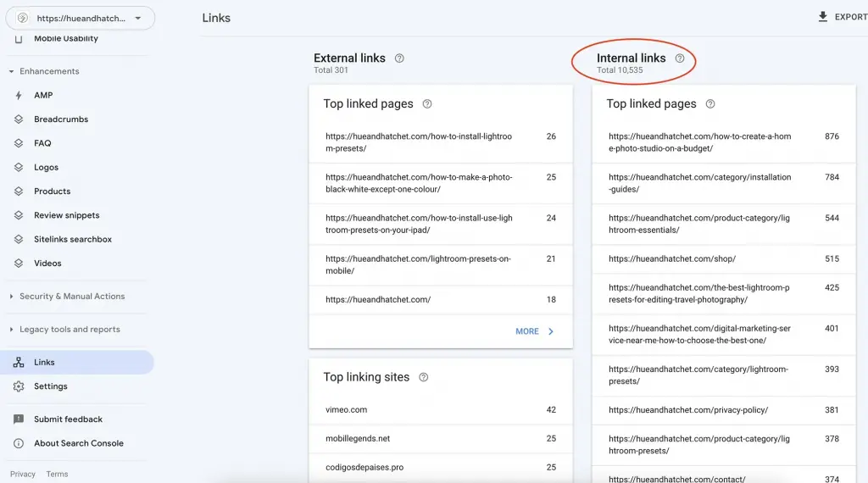Select the product-category/lightroom-essentials row
Image resolution: width=868 pixels, height=483 pixels.
[x=724, y=224]
